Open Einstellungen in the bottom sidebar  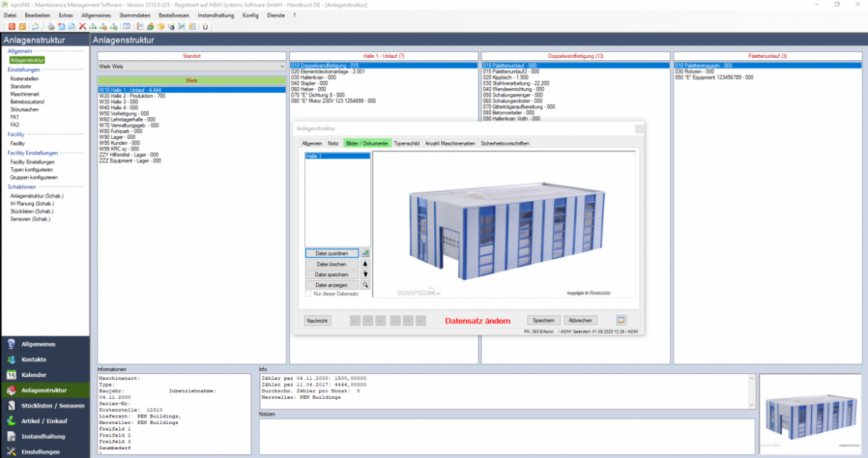tap(40, 451)
